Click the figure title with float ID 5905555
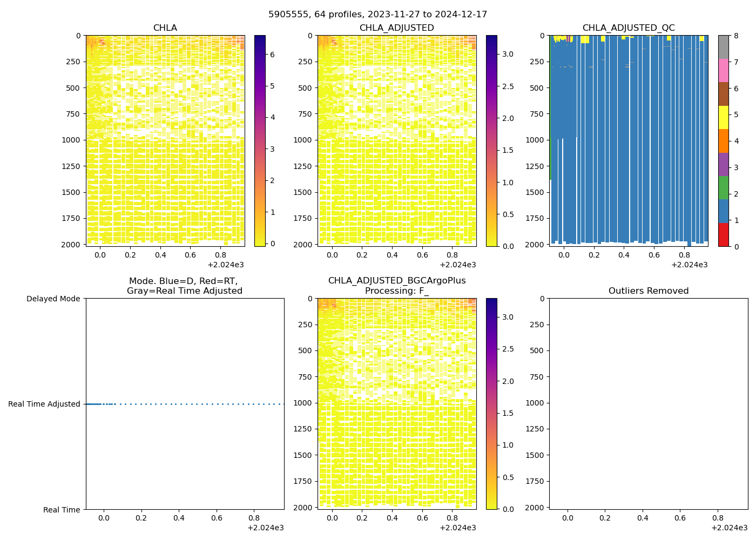Viewport: 756px width, 540px height. coord(377,14)
